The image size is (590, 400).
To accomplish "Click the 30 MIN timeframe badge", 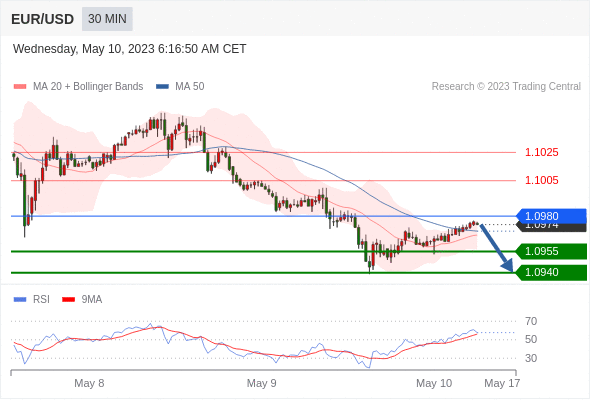I will [107, 19].
